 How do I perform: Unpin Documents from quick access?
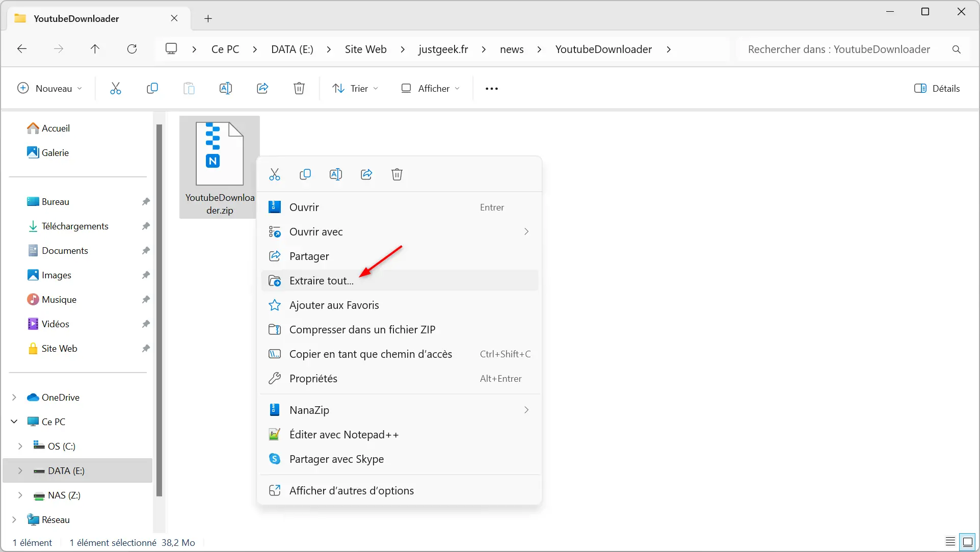[146, 251]
